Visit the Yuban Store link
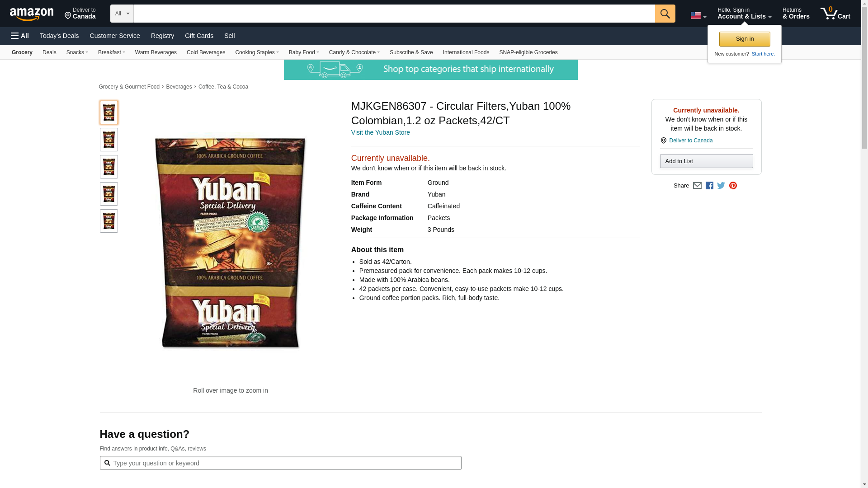Image resolution: width=868 pixels, height=488 pixels. pos(381,132)
